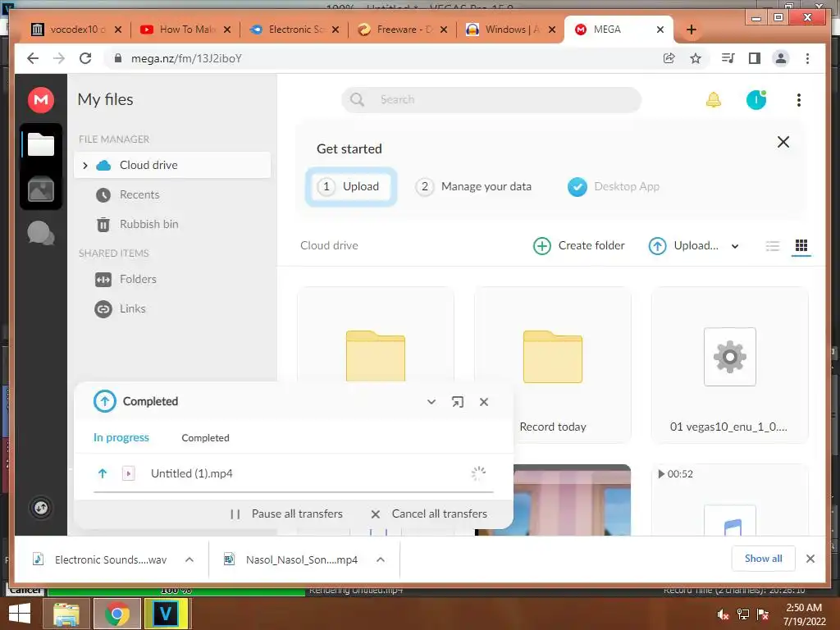Click the sync transfers icon in sidebar
This screenshot has width=840, height=630.
point(41,507)
